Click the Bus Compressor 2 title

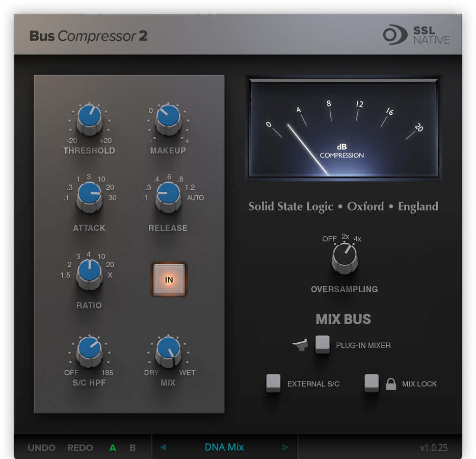88,36
